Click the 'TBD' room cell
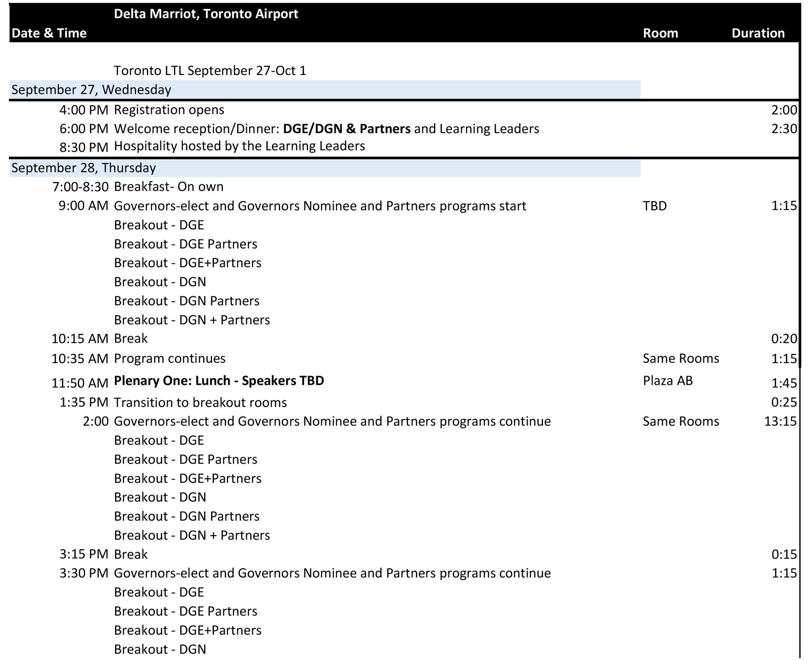The height and width of the screenshot is (661, 812). [x=655, y=206]
